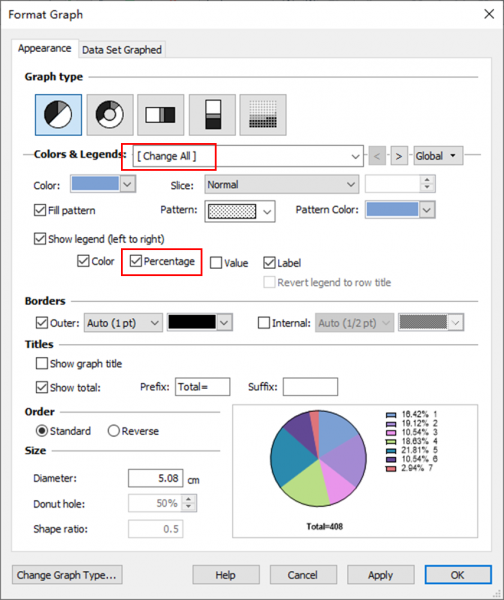Close the Format Graph dialog

tap(489, 15)
